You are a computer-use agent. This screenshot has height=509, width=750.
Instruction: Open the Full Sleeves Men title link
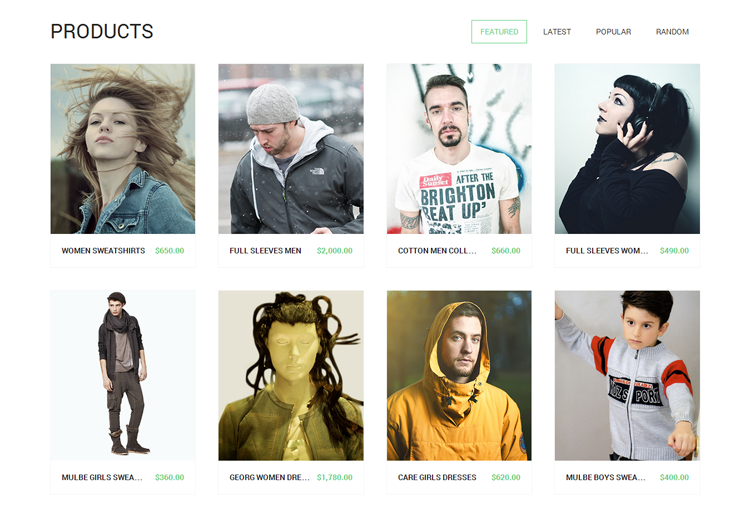(x=265, y=251)
